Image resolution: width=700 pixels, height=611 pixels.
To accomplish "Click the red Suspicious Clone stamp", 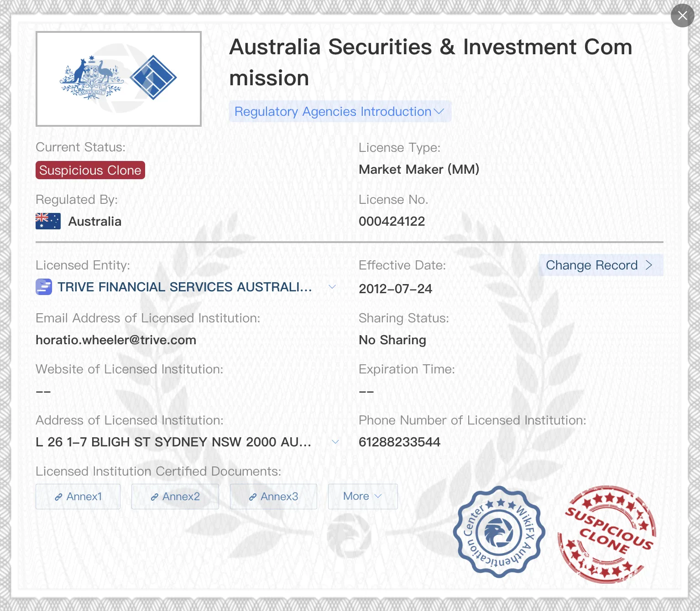I will click(x=607, y=534).
